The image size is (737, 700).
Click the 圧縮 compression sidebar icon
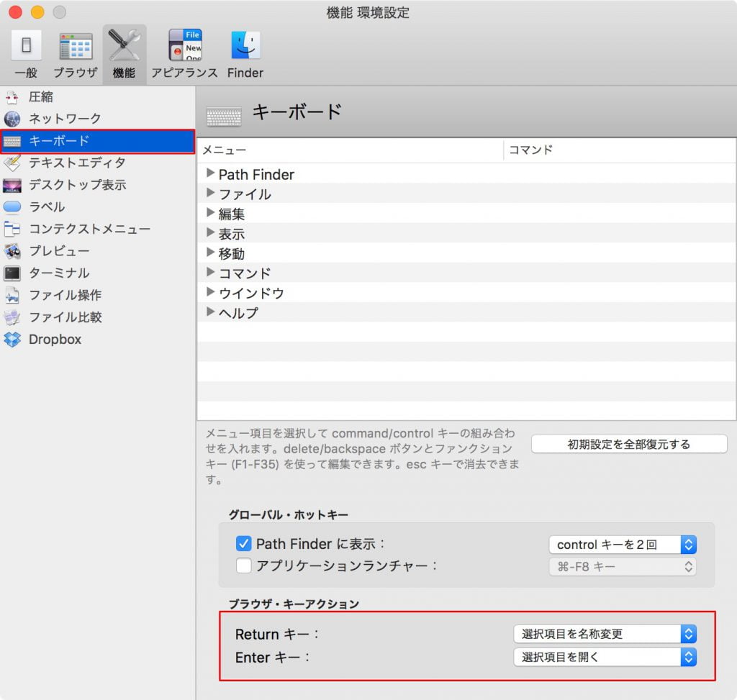click(12, 97)
